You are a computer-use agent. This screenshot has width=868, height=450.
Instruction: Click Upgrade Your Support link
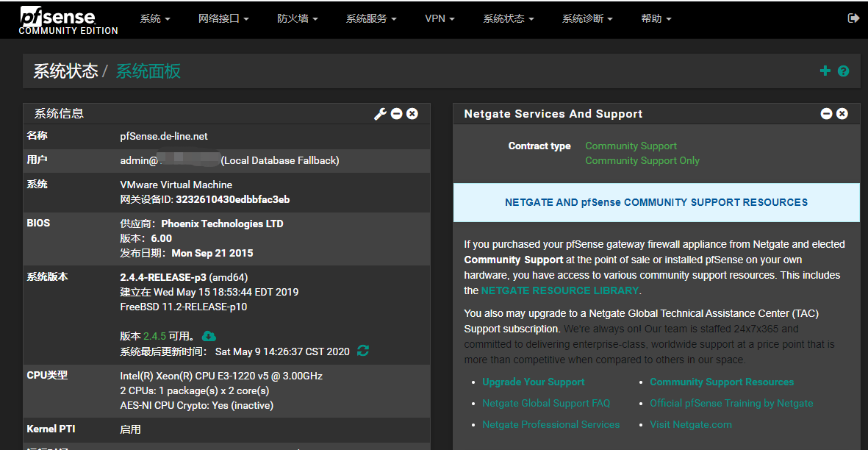pos(533,382)
